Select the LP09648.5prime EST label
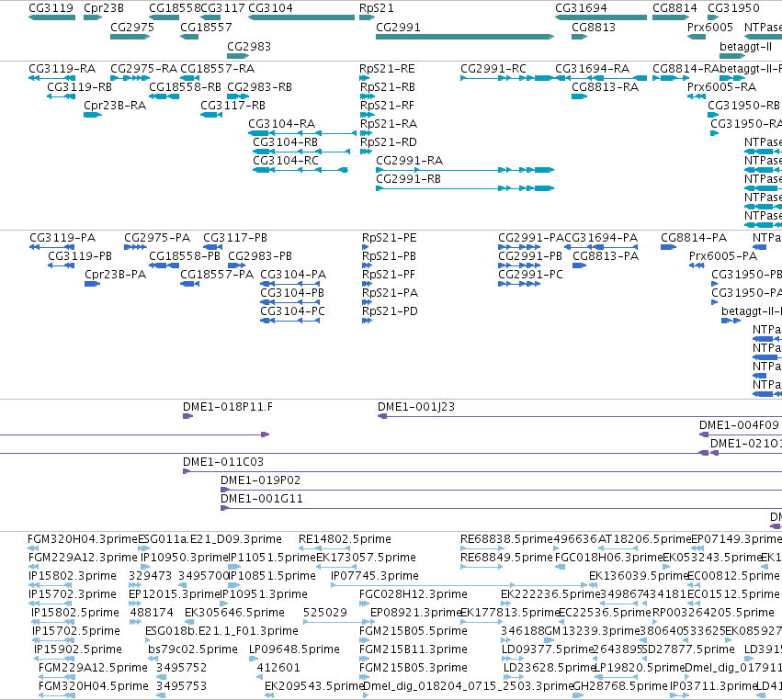Viewport: 782px width, 700px height. point(294,649)
